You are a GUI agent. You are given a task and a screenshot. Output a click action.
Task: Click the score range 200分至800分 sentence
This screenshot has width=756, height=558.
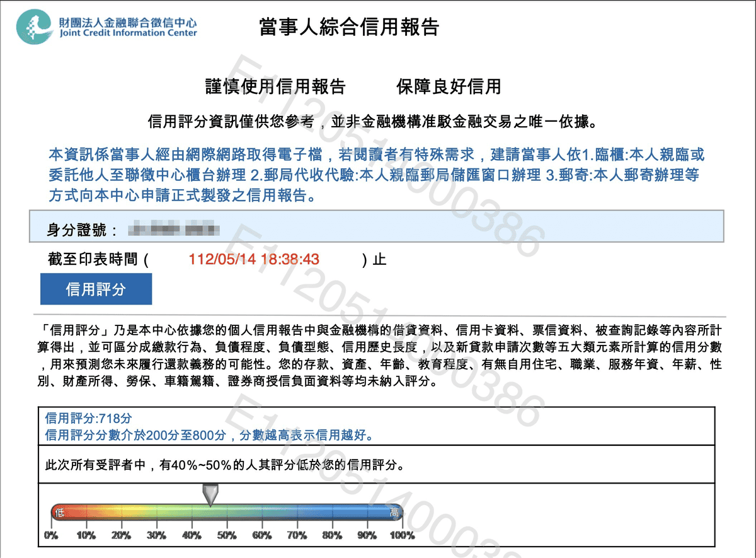point(209,434)
